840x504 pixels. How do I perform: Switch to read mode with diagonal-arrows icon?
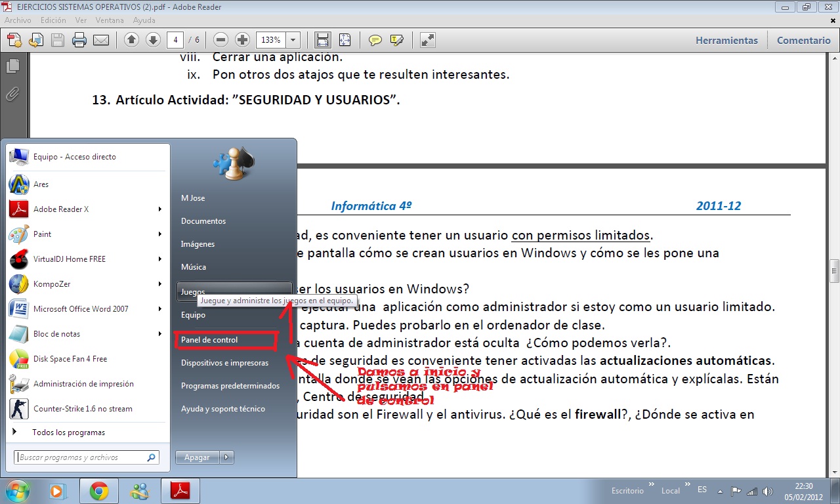(428, 40)
